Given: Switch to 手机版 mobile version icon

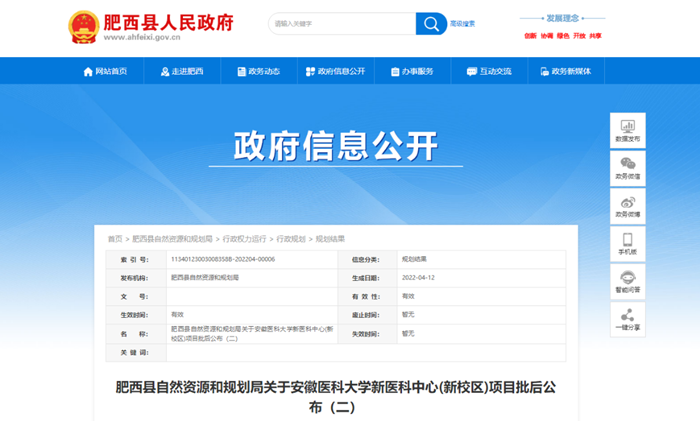Looking at the screenshot, I should [627, 243].
